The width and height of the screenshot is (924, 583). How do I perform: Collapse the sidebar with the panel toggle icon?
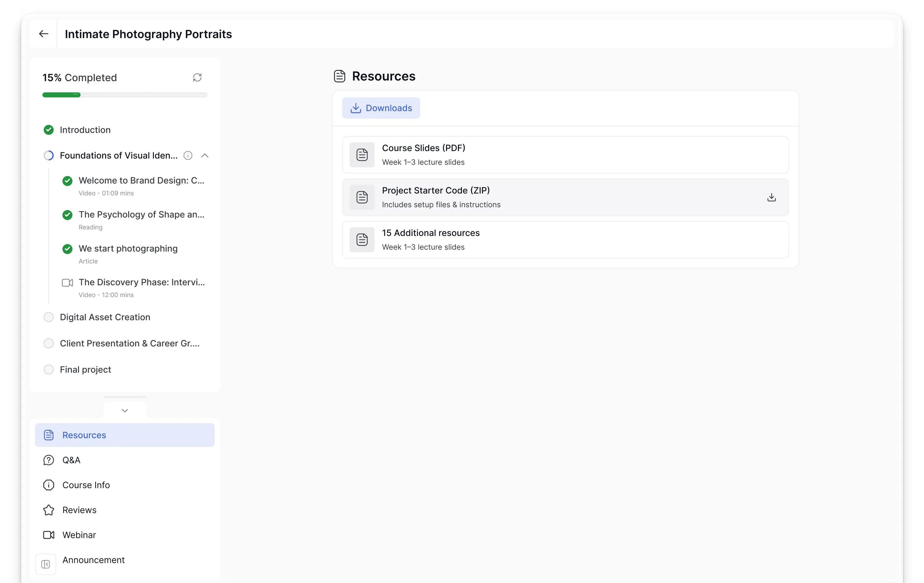pyautogui.click(x=46, y=564)
